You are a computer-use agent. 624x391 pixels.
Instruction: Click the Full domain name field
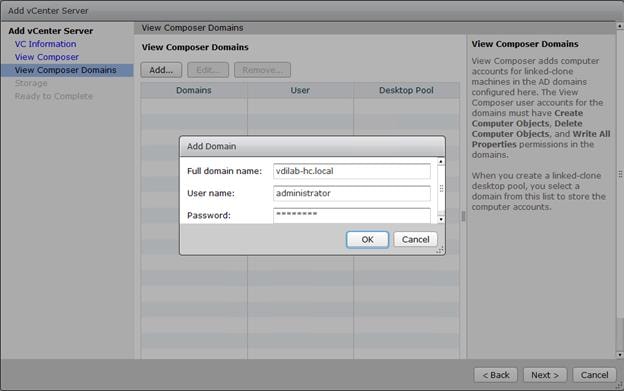coord(352,171)
